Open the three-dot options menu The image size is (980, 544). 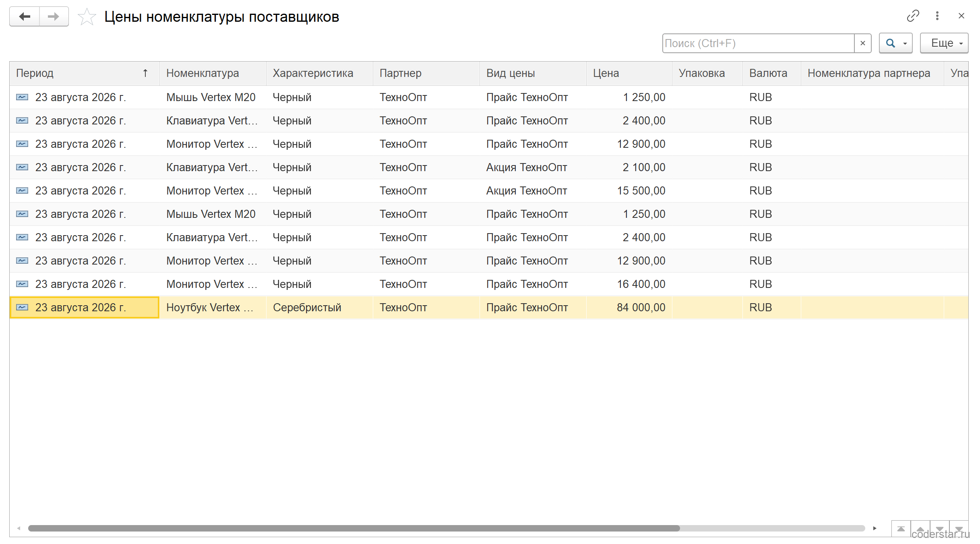(x=937, y=16)
